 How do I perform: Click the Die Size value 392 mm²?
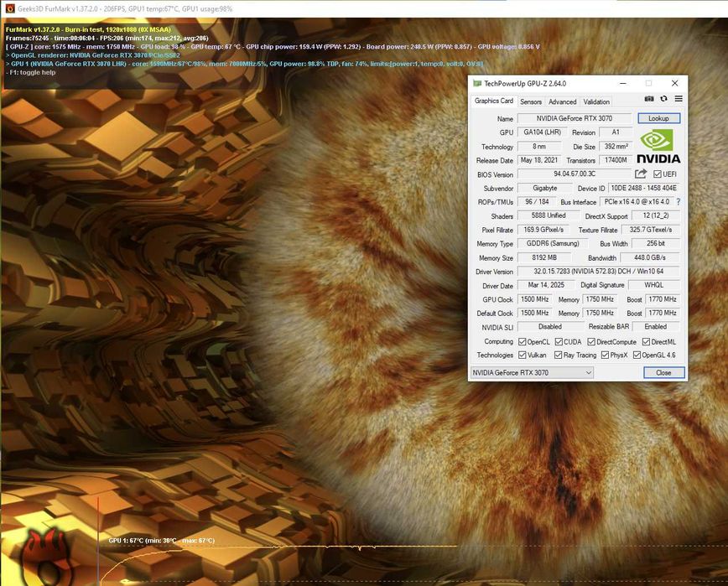[x=616, y=146]
